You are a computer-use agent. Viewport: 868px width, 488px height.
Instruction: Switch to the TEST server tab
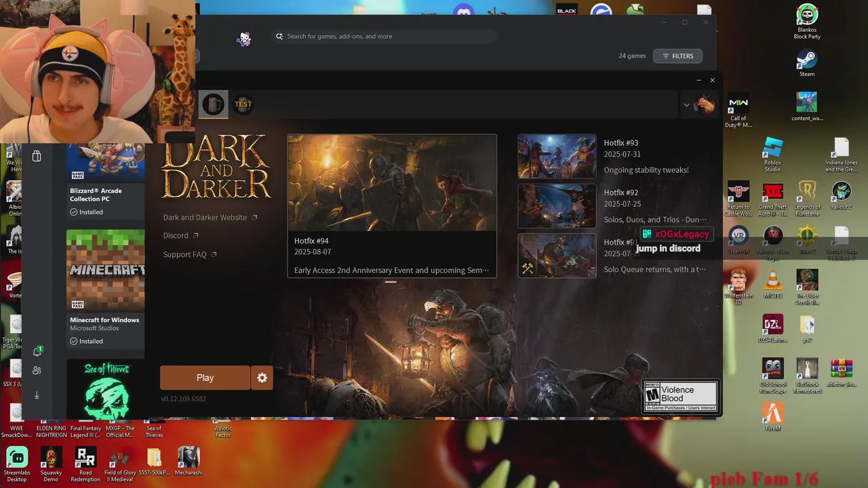coord(243,104)
